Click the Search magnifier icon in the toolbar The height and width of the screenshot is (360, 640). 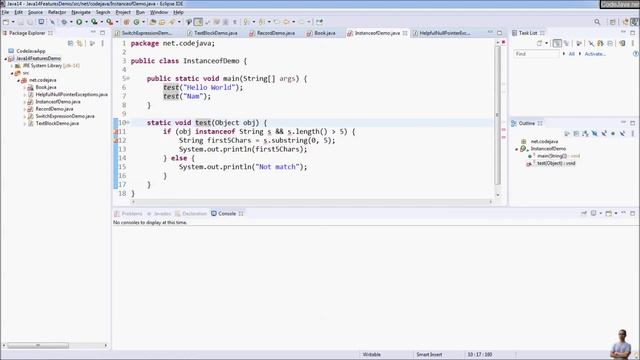[x=597, y=22]
